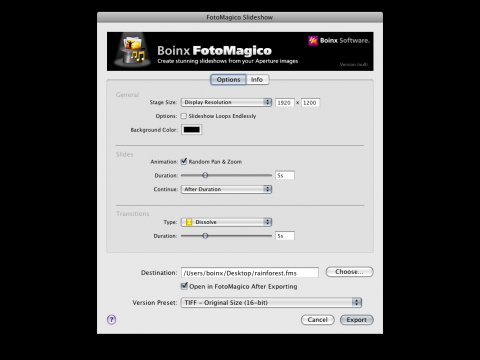Screen dimensions: 480x360
Task: Click the stage width field 1920
Action: (285, 103)
